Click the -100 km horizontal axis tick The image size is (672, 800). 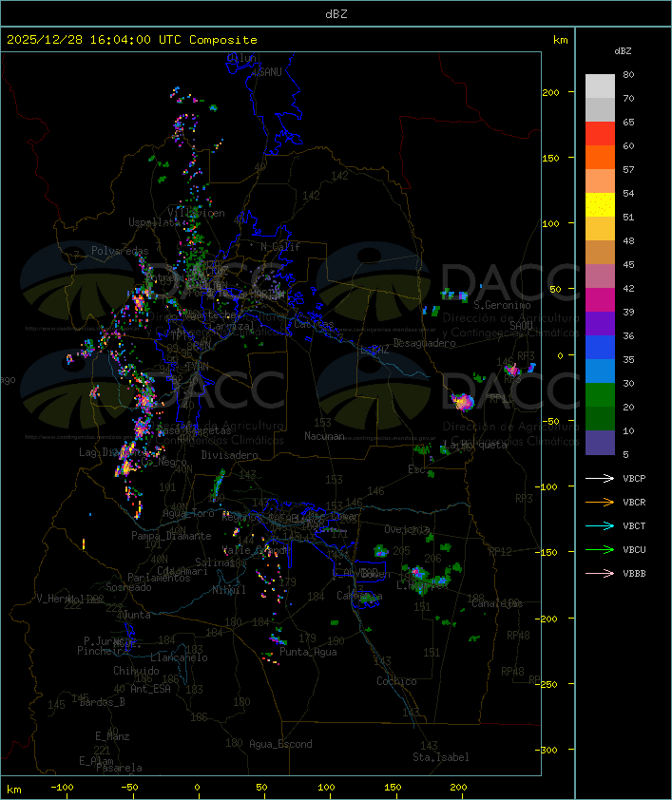62,788
